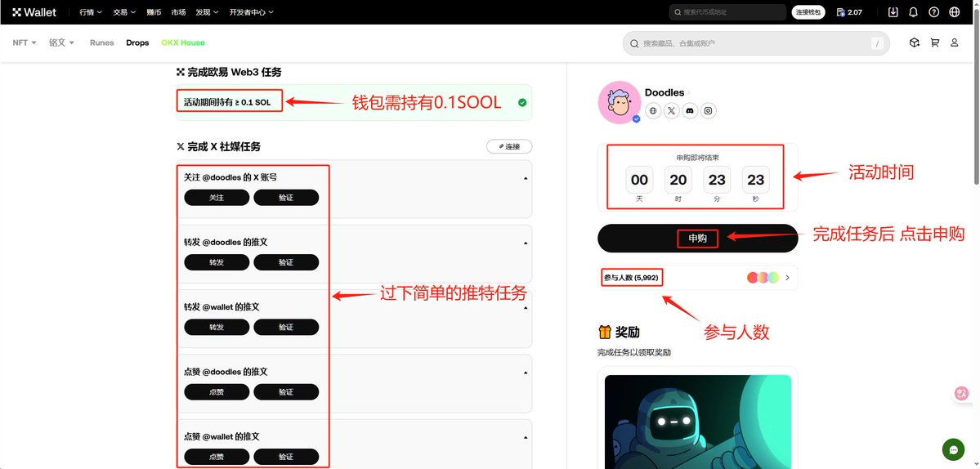980x469 pixels.
Task: Click the green completed checkmark for SOL task
Action: coord(521,102)
